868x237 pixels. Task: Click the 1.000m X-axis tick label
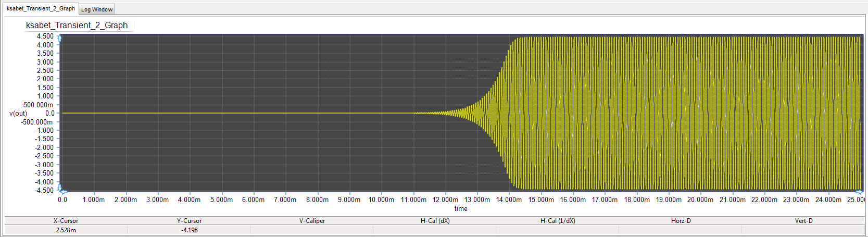(94, 199)
